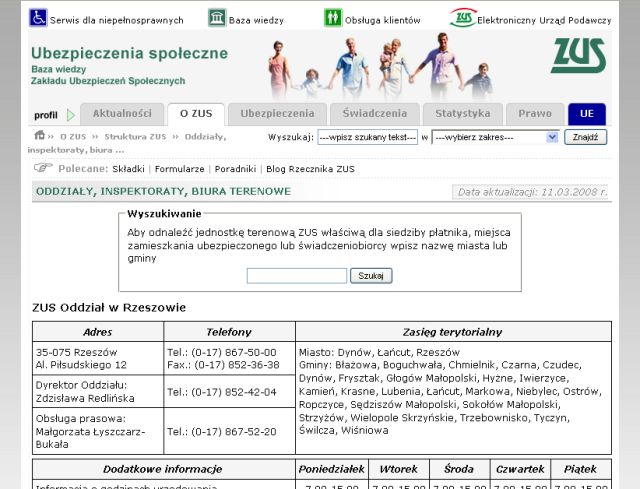640x489 pixels.
Task: Click the green Obsługa klientów icon
Action: click(333, 18)
